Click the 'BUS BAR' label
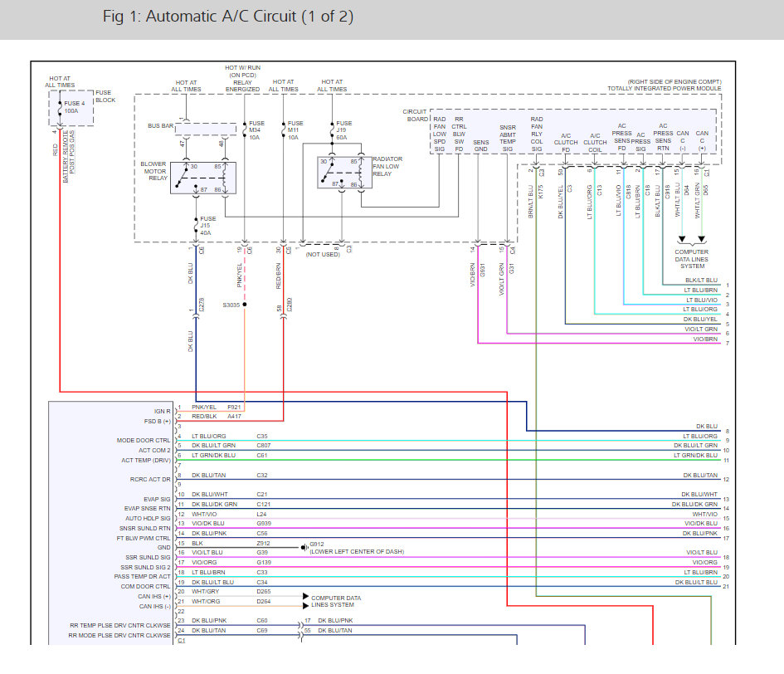Image resolution: width=784 pixels, height=674 pixels. click(x=160, y=125)
